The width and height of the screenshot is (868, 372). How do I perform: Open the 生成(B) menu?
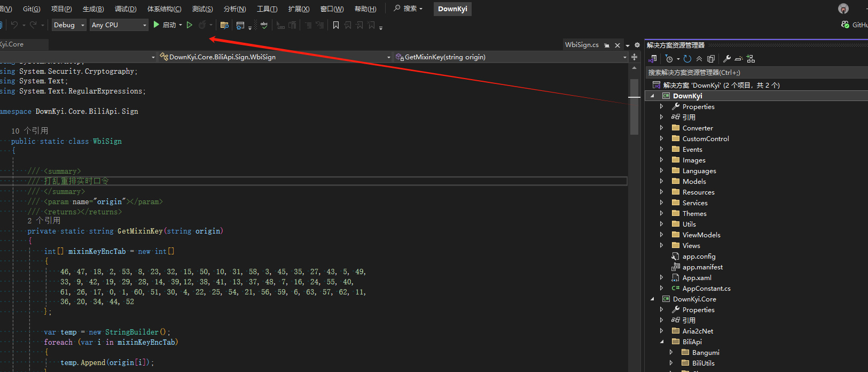(x=93, y=9)
